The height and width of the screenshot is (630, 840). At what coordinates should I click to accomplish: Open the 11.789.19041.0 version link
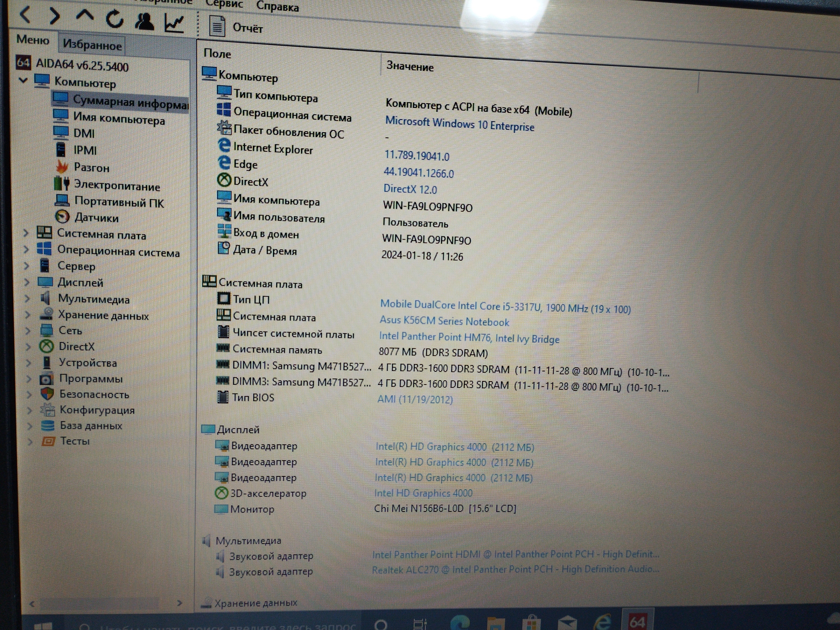pos(417,156)
